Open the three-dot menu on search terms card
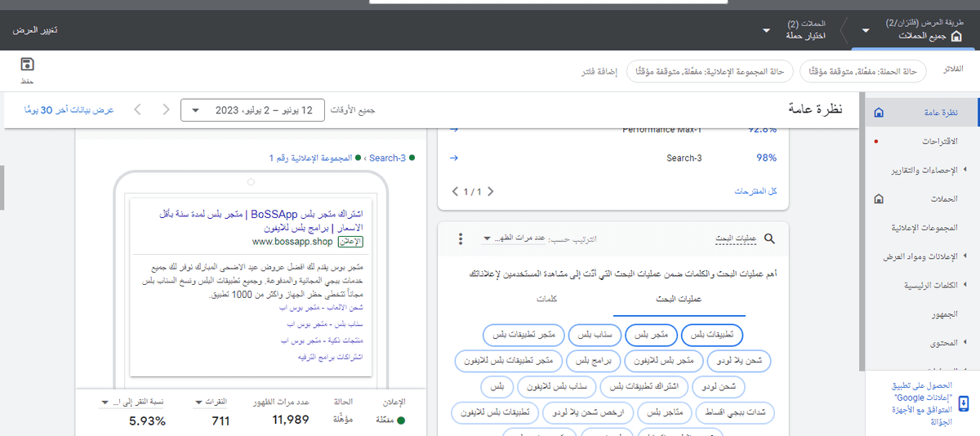This screenshot has width=980, height=436. 461,238
